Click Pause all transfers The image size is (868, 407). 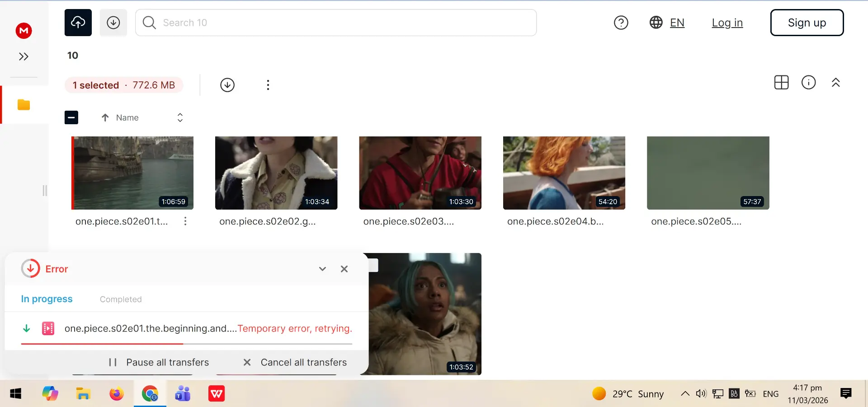[x=159, y=362]
